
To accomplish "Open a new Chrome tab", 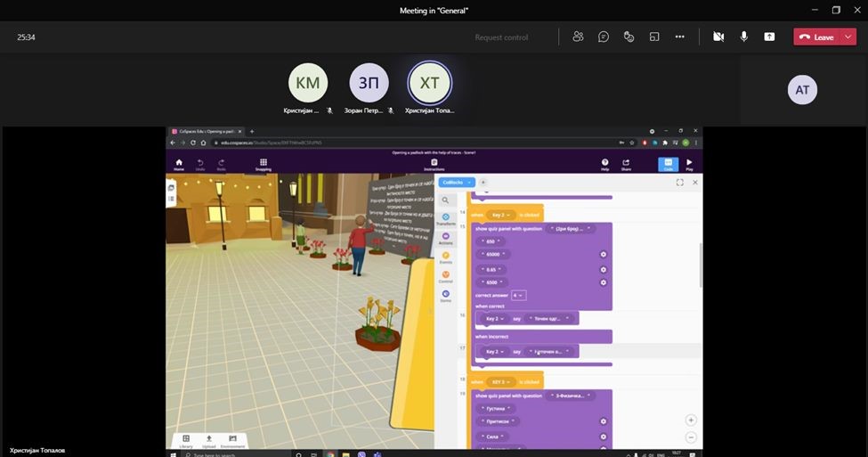I will (252, 131).
